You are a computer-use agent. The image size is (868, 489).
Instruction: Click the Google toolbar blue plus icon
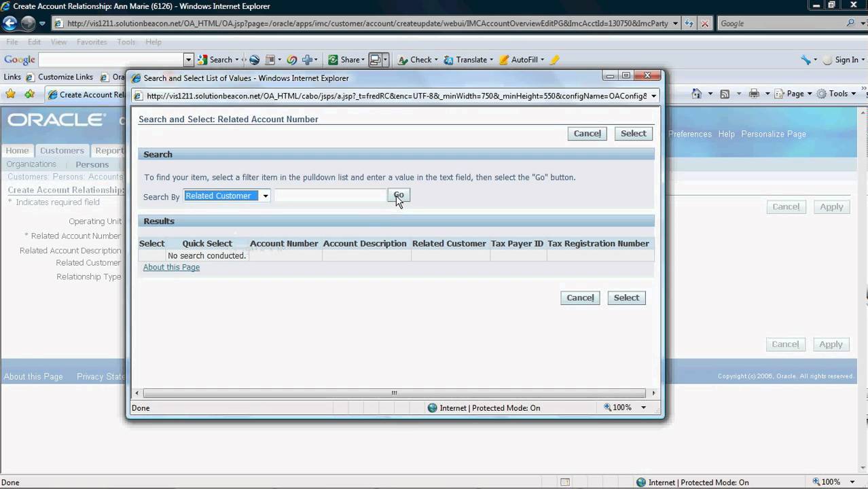[307, 60]
